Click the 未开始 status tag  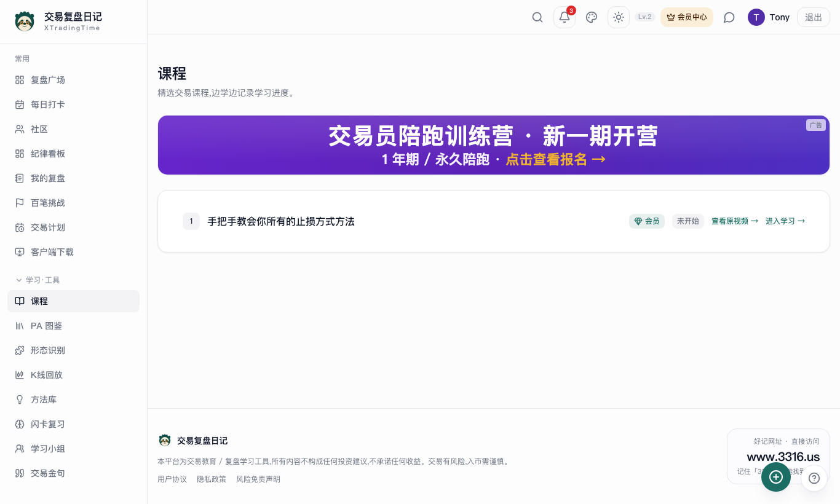[688, 221]
